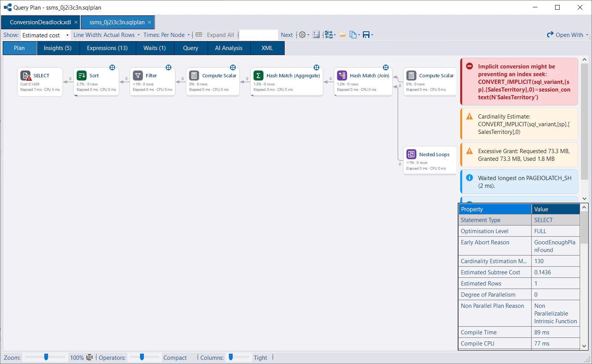
Task: Click the zoom-to-fit icon beside 100%
Action: click(x=90, y=357)
